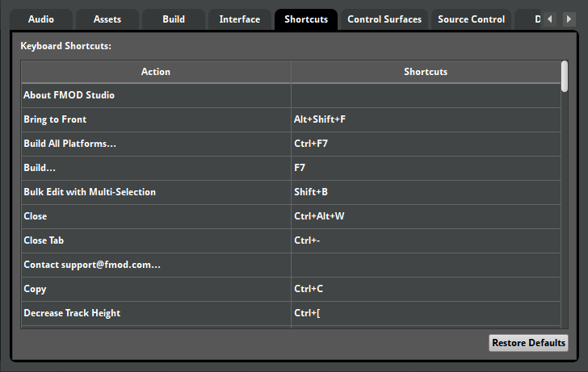
Task: Select the Interface tab
Action: pos(240,19)
